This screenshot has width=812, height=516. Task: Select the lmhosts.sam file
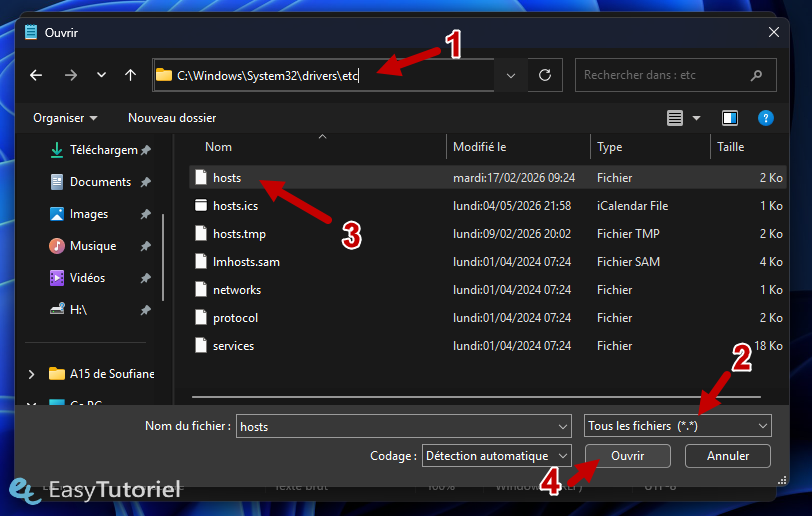click(488, 262)
